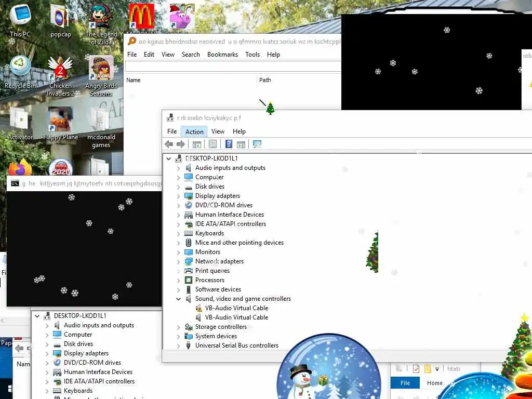Viewport: 532px width, 399px height.
Task: Open Bookmarks menu in search window
Action: click(222, 55)
